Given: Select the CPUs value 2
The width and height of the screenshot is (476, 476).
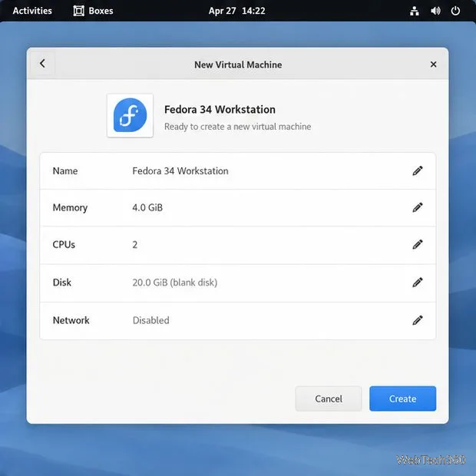Looking at the screenshot, I should pos(135,245).
